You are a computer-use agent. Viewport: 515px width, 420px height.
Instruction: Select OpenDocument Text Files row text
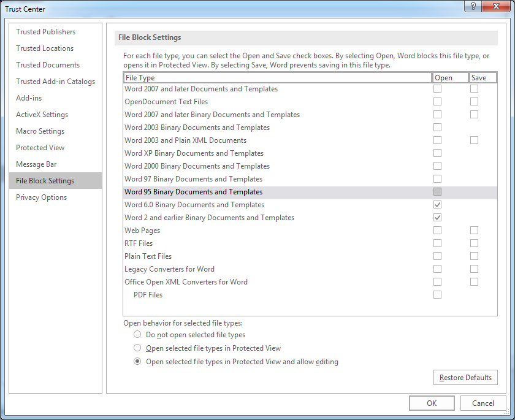(x=166, y=102)
